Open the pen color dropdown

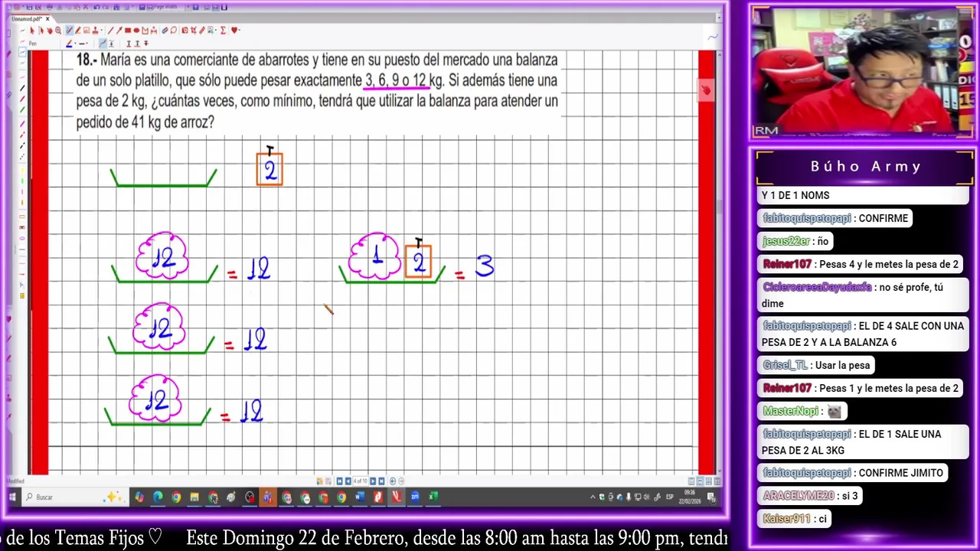tap(75, 44)
